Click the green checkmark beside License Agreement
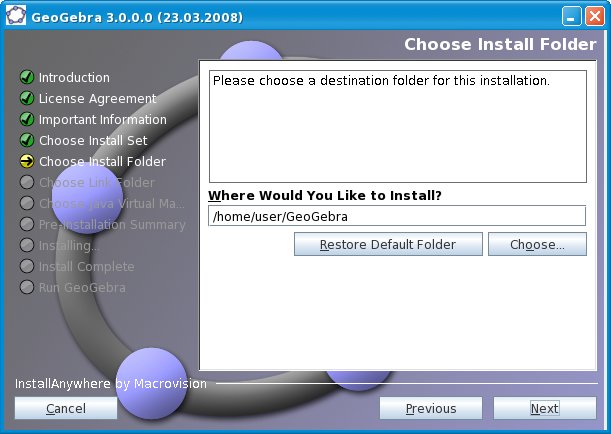Screen dimensions: 611x434 tap(27, 99)
